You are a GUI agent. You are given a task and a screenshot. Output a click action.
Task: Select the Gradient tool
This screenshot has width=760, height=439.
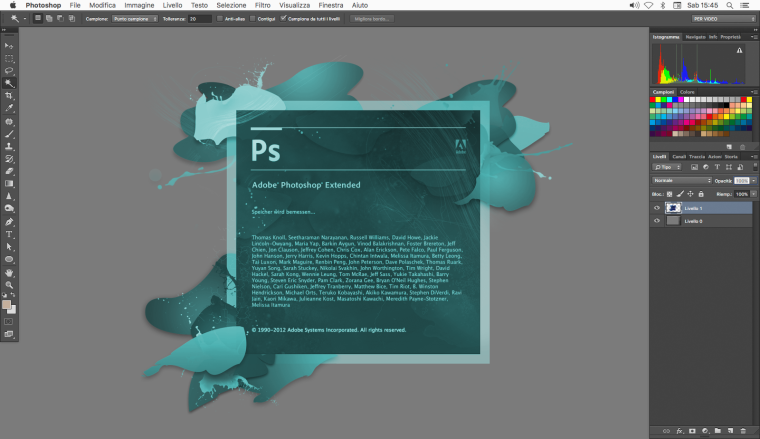tap(9, 184)
